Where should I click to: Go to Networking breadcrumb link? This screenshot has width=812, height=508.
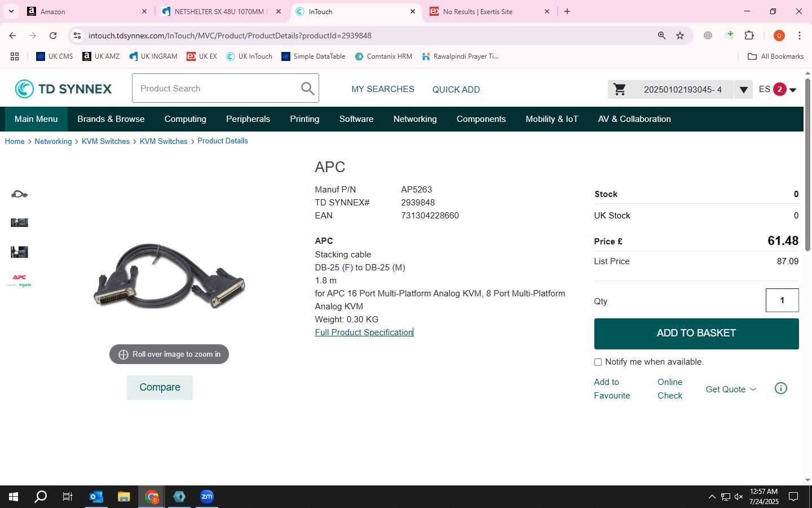pos(53,142)
